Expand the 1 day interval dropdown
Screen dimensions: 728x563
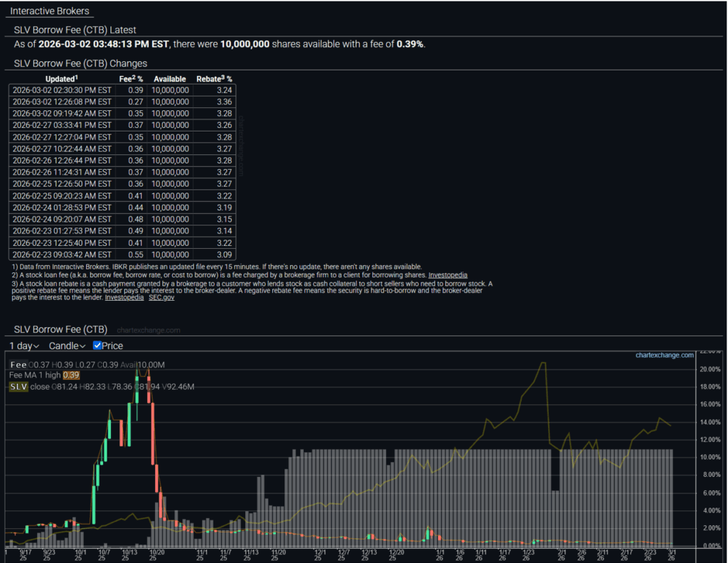(x=24, y=345)
